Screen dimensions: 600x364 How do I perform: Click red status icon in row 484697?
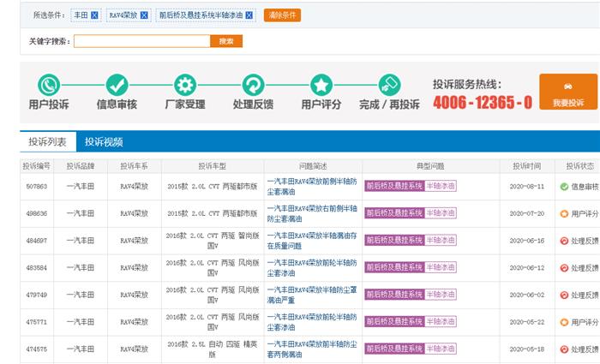click(564, 241)
